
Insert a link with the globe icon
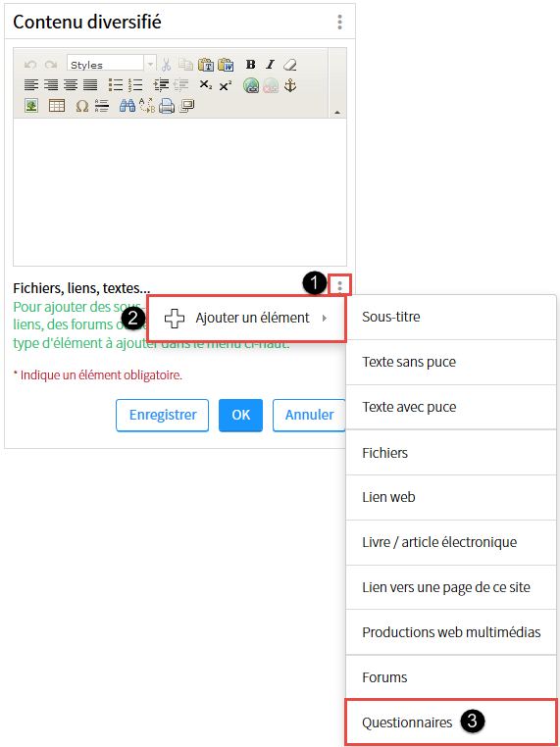tap(251, 85)
